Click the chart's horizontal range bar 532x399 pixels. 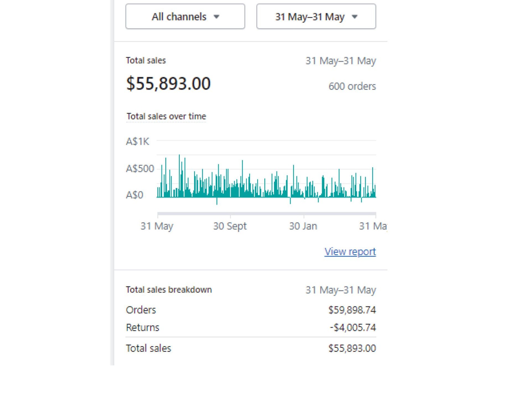(267, 214)
